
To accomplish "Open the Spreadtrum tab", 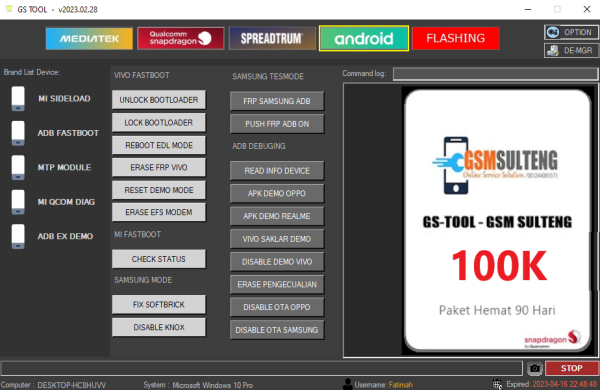I will coord(272,38).
